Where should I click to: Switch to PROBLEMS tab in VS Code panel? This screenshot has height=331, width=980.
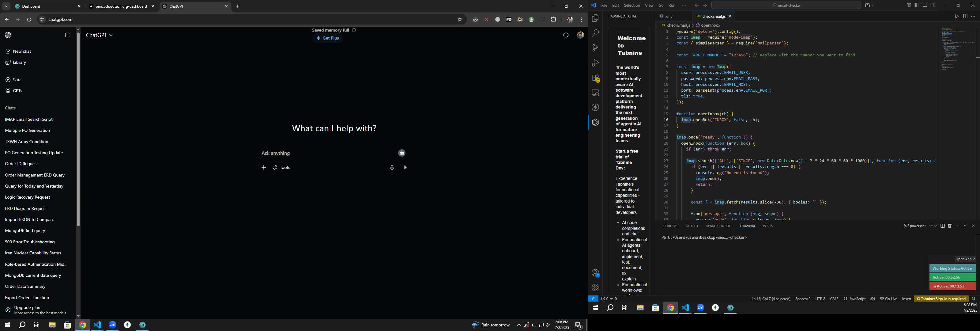(x=669, y=226)
